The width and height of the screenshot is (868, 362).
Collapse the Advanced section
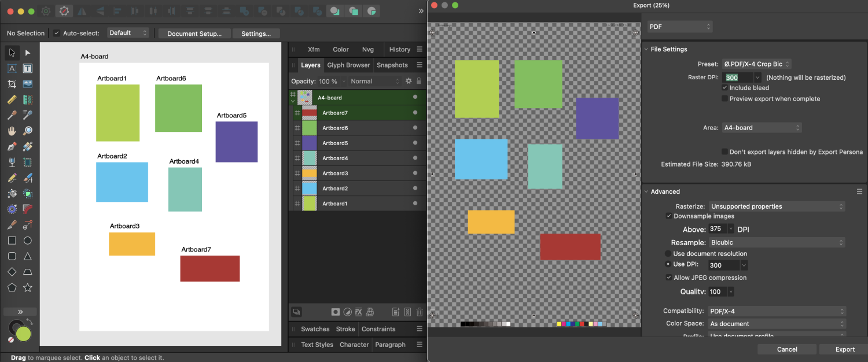tap(646, 191)
